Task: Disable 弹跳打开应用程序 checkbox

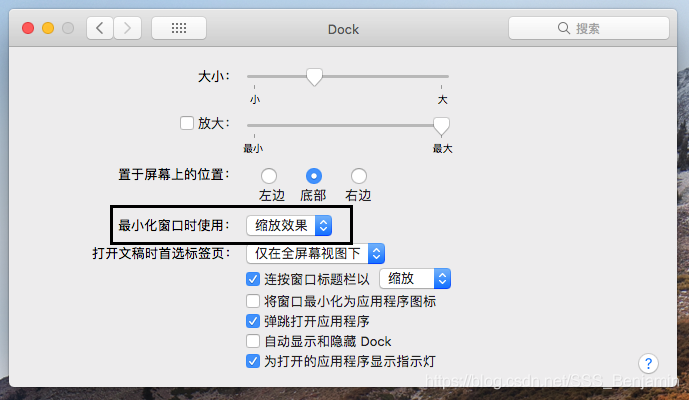Action: point(253,321)
